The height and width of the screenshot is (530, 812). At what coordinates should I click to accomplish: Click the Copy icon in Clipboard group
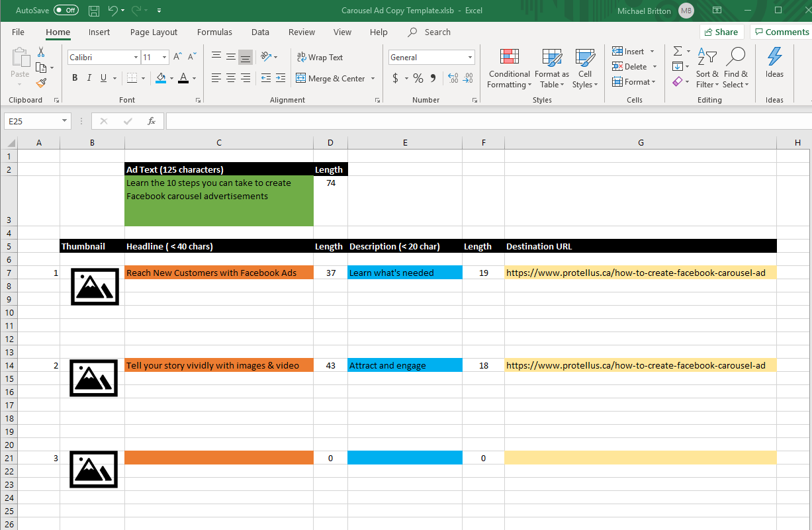(41, 67)
